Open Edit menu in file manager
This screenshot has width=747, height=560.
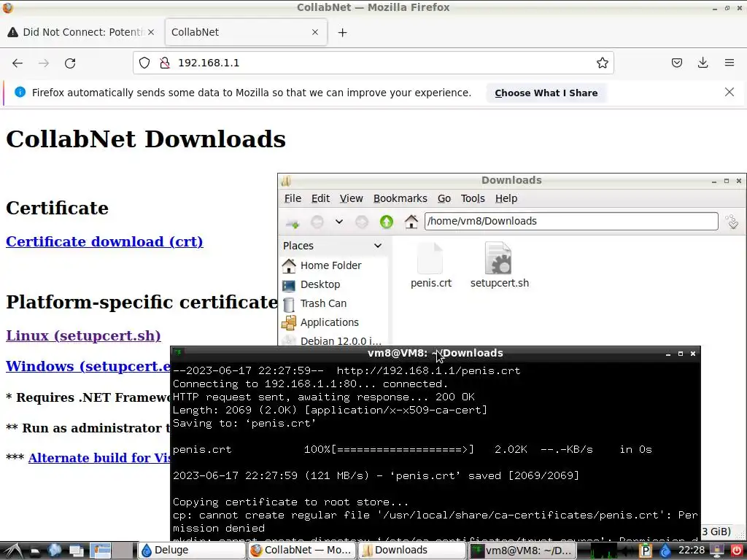tap(320, 198)
